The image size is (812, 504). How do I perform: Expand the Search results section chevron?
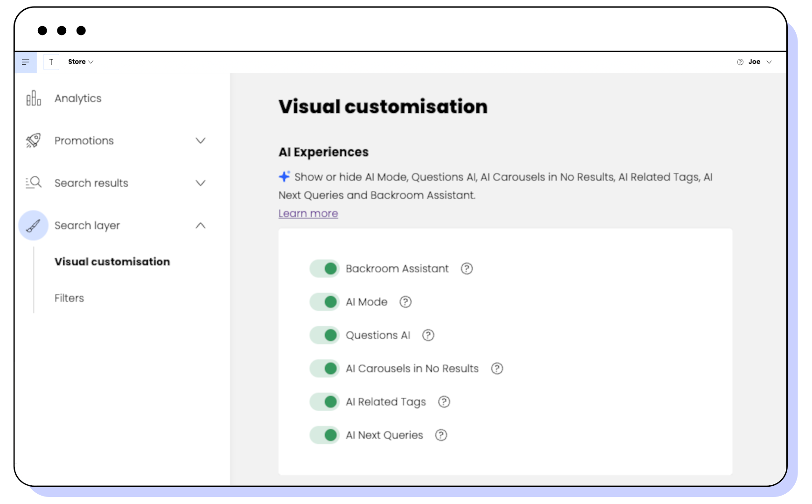tap(201, 183)
